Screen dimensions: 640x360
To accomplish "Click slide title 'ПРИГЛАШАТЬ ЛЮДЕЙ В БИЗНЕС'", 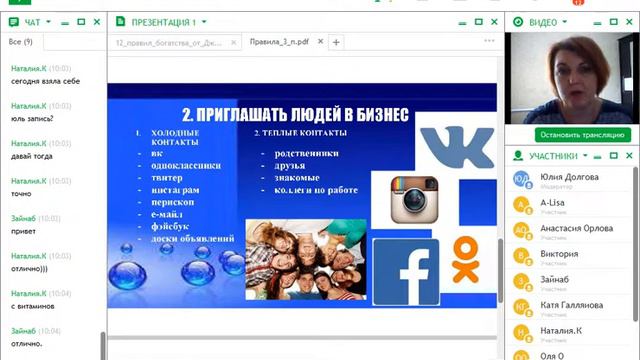I will [x=302, y=115].
